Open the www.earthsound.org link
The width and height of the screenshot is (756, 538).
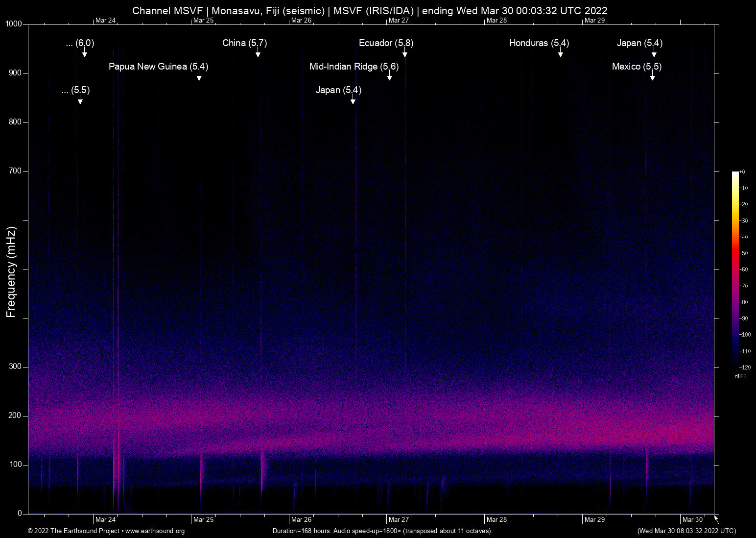coord(155,531)
